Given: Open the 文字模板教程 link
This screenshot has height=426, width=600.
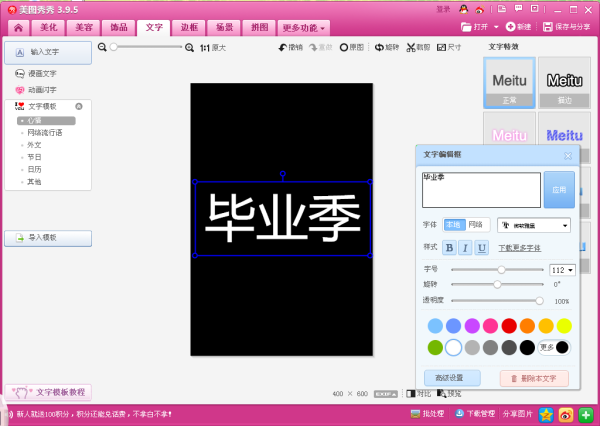Looking at the screenshot, I should (x=48, y=392).
